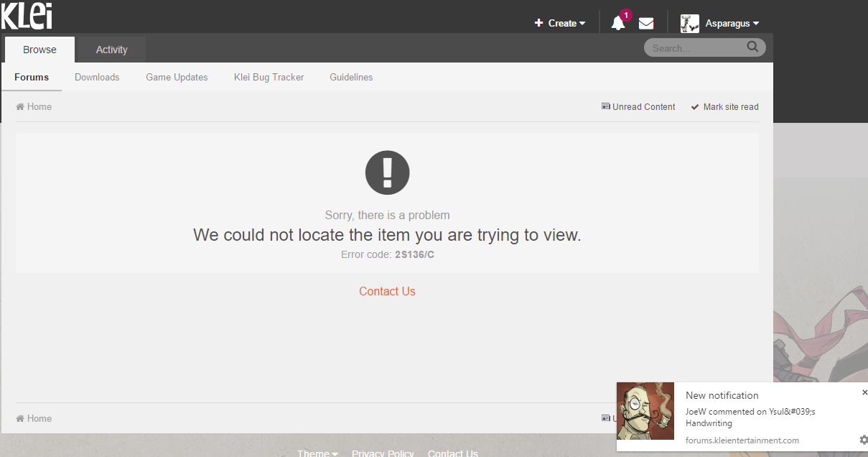Open Klei Bug Tracker
Image resolution: width=868 pixels, height=457 pixels.
coord(269,77)
